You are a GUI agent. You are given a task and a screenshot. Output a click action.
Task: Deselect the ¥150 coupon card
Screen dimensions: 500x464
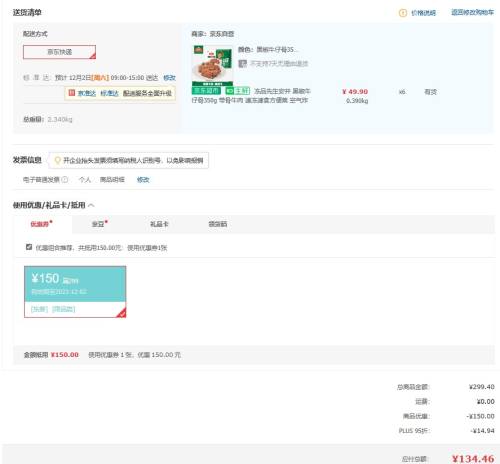click(x=75, y=292)
